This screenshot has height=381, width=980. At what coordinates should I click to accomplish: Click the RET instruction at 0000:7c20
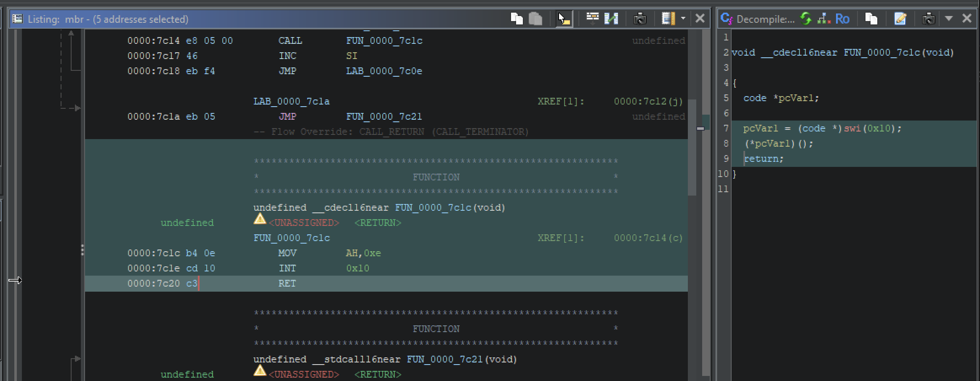(x=386, y=284)
